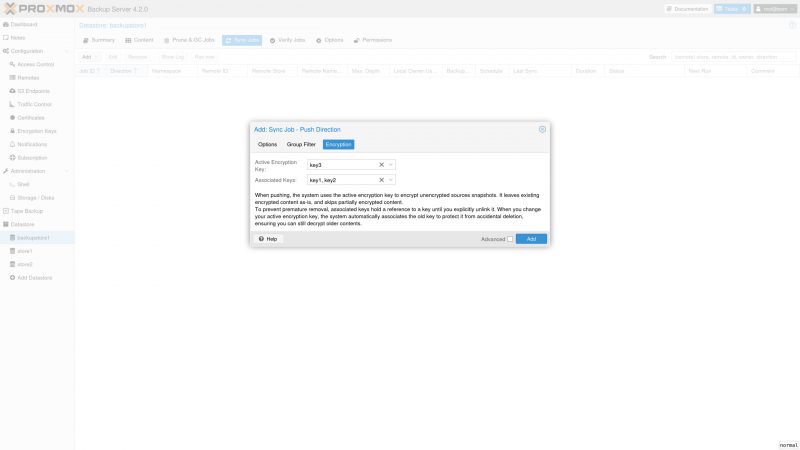This screenshot has height=450, width=800.
Task: Open the Tasks button in header
Action: pos(732,9)
